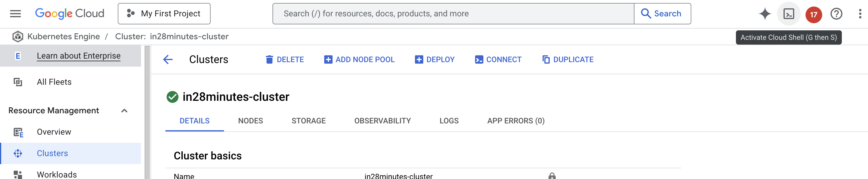868x179 pixels.
Task: Open the Overview page
Action: tap(54, 132)
